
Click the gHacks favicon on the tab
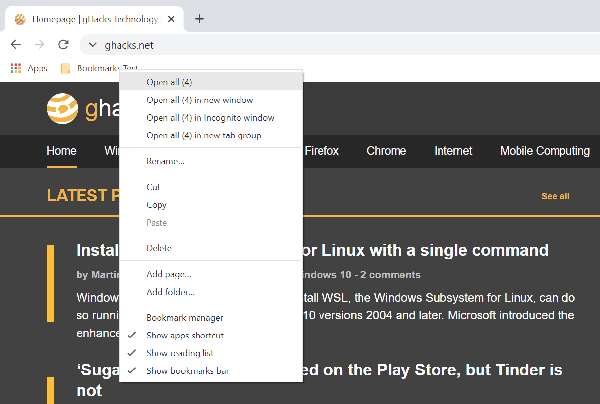pyautogui.click(x=20, y=19)
